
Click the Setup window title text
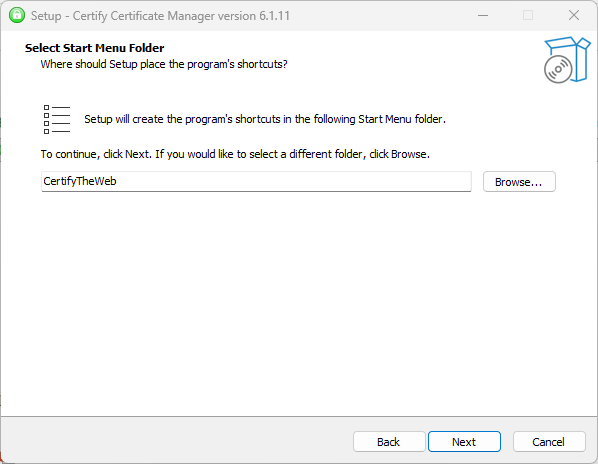pos(160,16)
